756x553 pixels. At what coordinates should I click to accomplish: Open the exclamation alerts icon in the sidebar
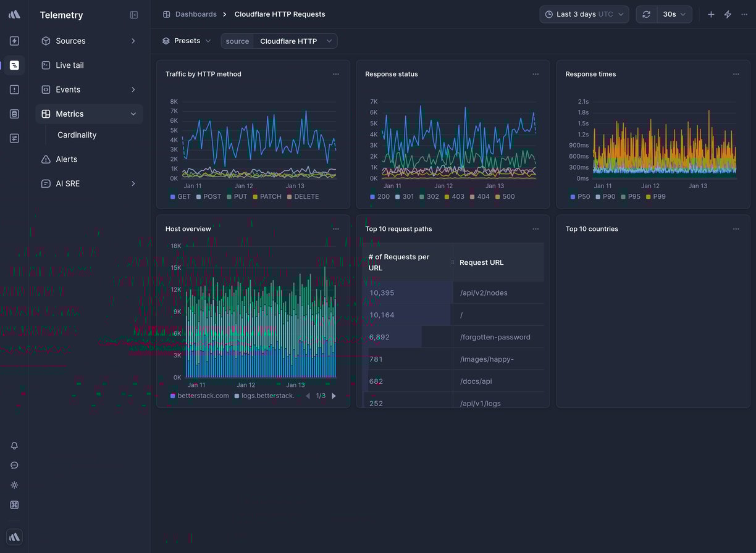(x=14, y=89)
